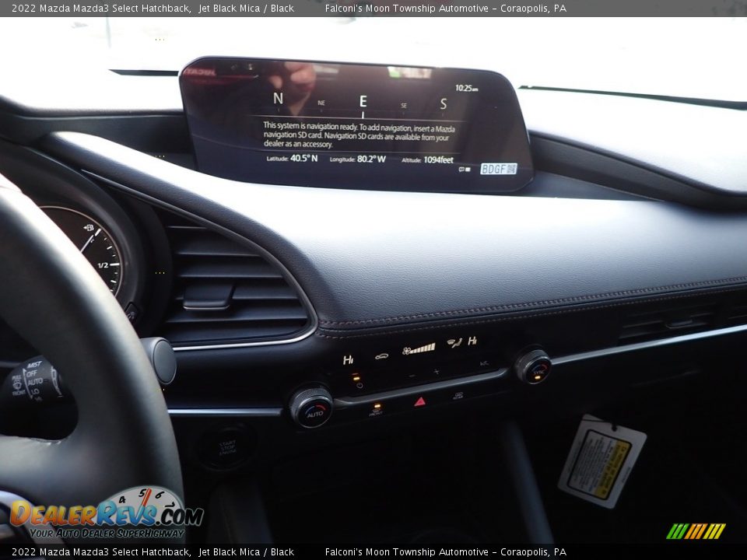Viewport: 747px width, 560px height.
Task: Tap the wiper stalk OFF label
Action: [x=32, y=374]
